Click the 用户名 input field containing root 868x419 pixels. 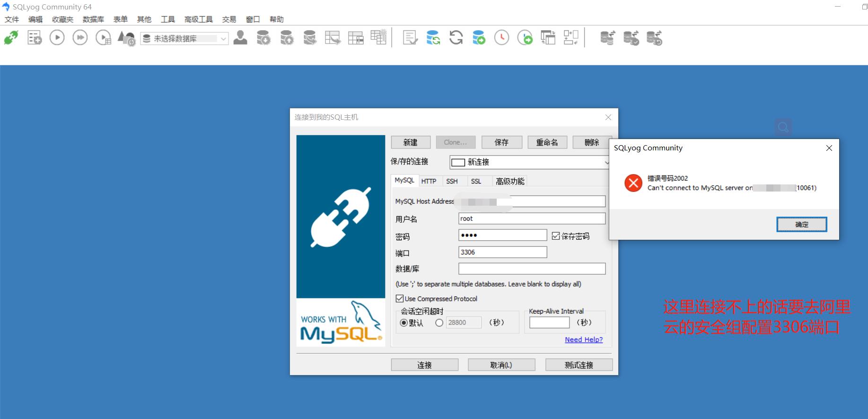point(532,218)
